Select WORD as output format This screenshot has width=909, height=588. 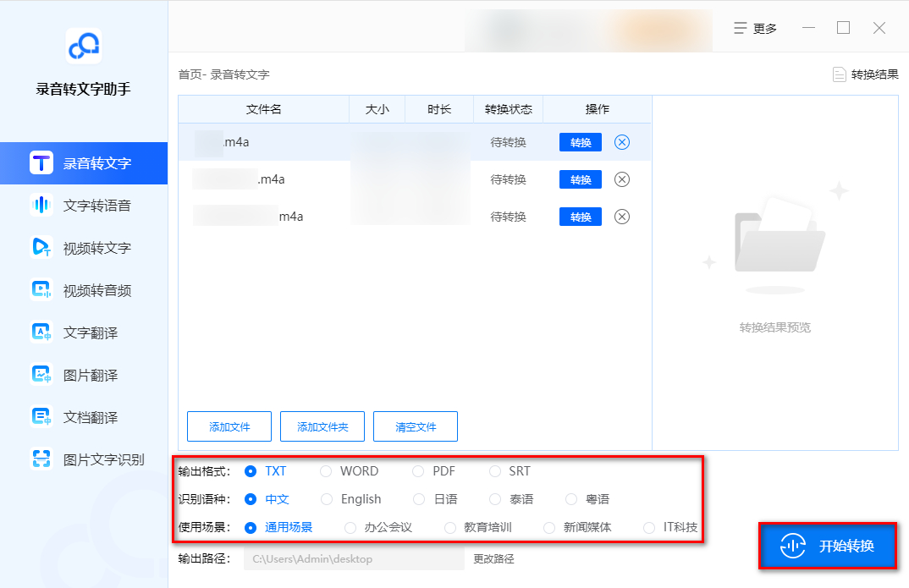(327, 471)
